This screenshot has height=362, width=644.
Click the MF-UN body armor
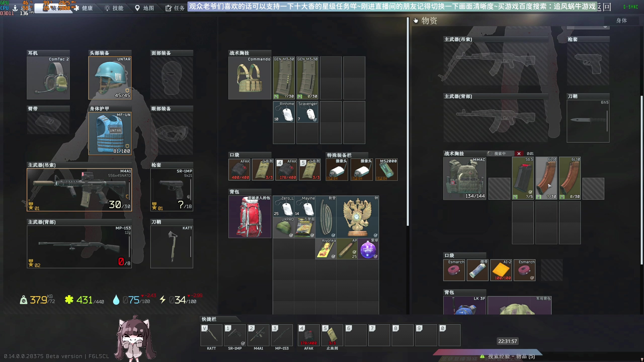(x=110, y=133)
